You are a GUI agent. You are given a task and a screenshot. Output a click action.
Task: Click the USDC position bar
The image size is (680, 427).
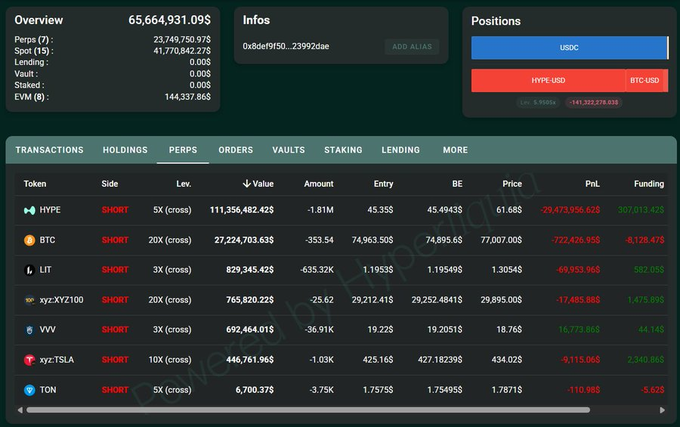569,48
